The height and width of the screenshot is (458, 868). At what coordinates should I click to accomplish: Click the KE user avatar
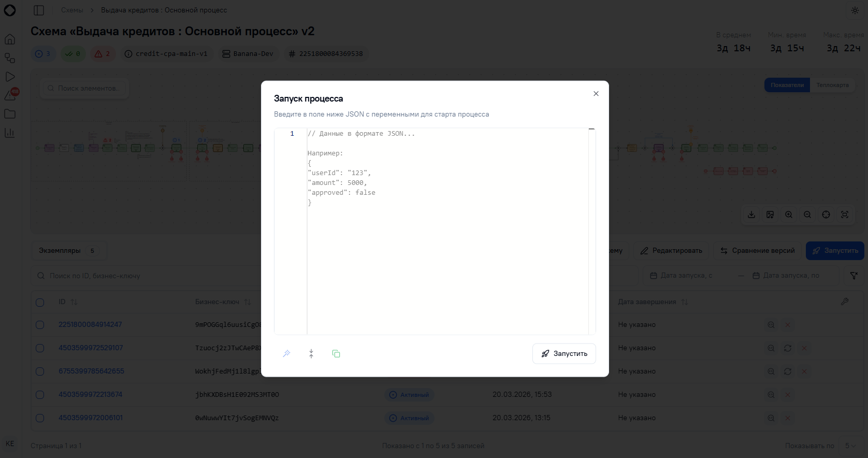[x=10, y=443]
